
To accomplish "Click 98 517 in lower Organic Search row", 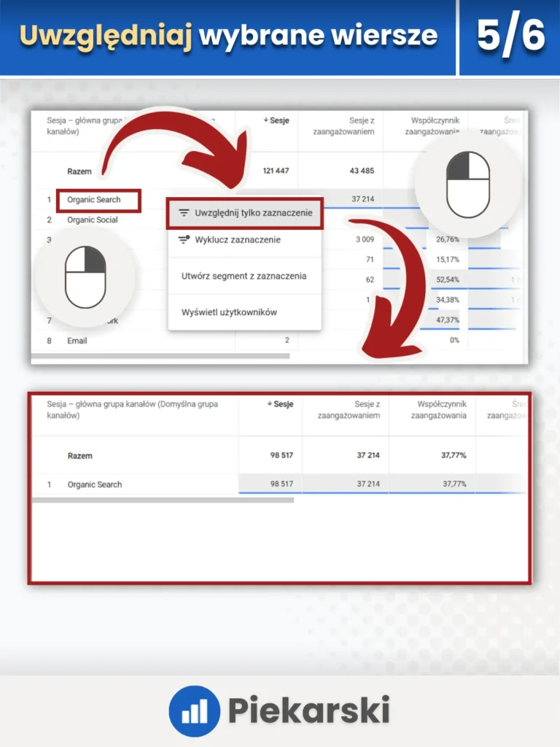I will coord(281,484).
